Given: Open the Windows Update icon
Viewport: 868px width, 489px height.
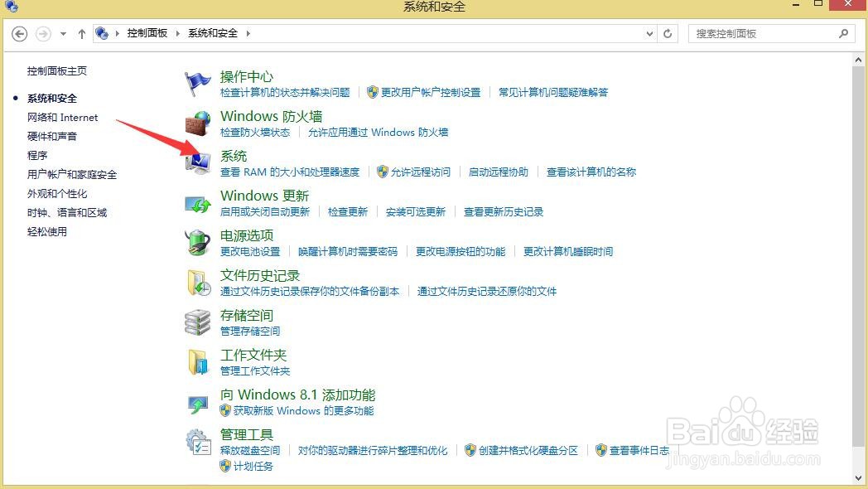Looking at the screenshot, I should point(198,204).
